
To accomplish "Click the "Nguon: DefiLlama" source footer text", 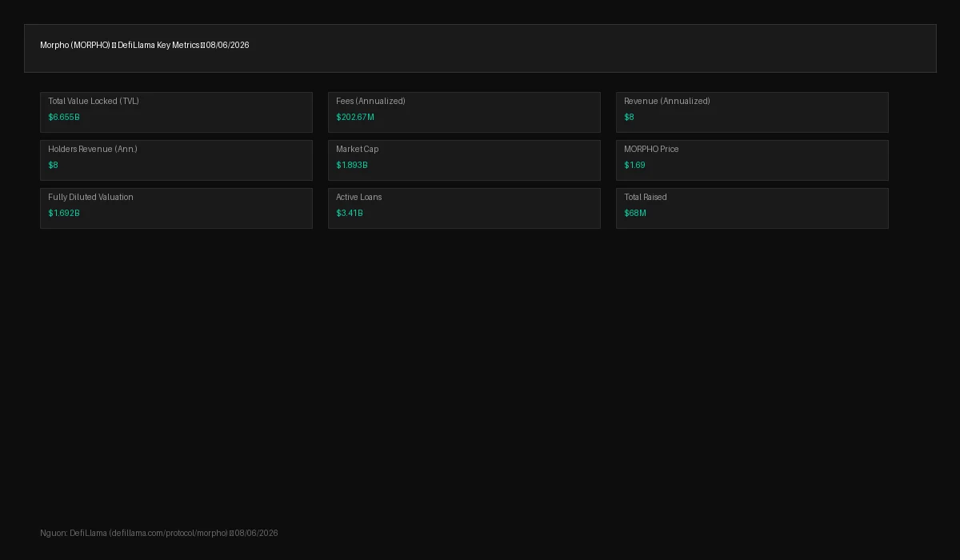I will pyautogui.click(x=74, y=534).
